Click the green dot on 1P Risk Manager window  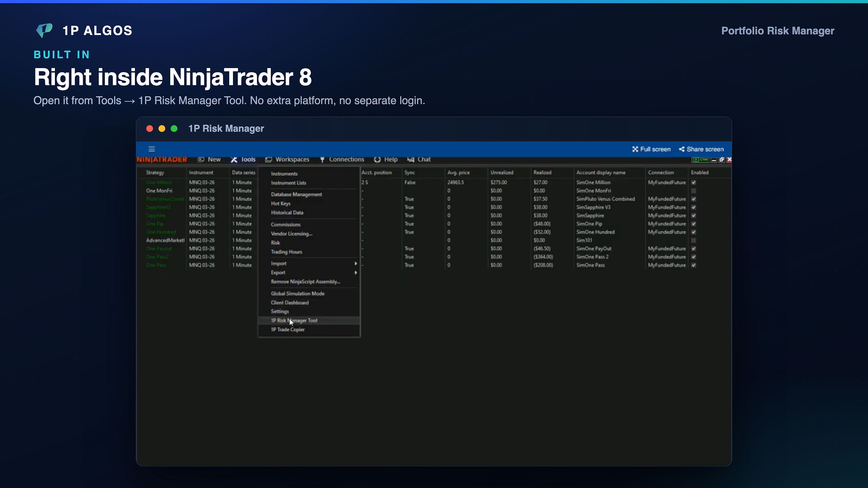pos(174,128)
